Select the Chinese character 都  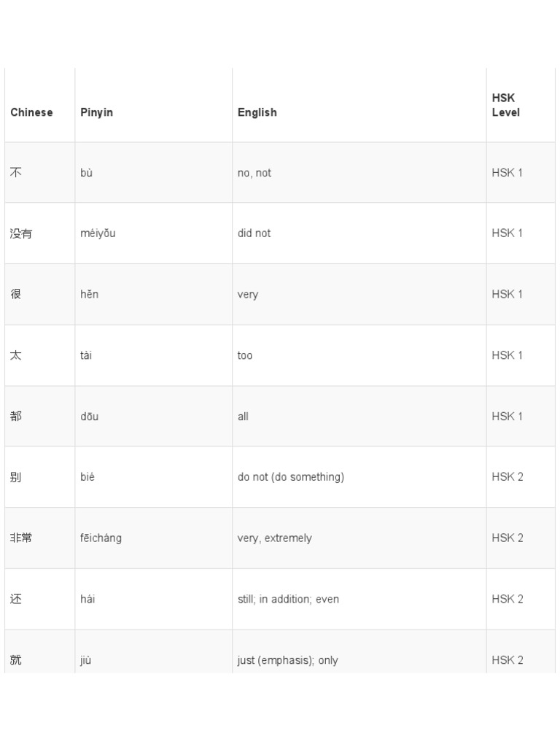(x=16, y=416)
